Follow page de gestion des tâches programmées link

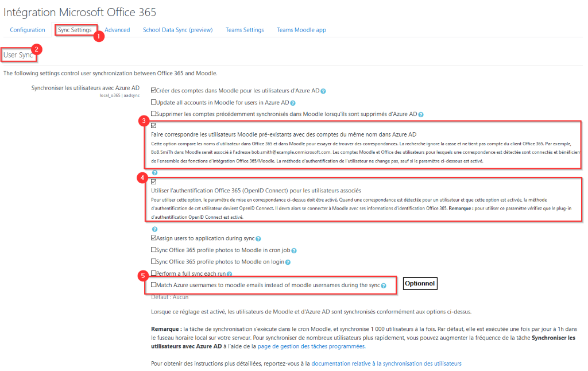(x=311, y=347)
